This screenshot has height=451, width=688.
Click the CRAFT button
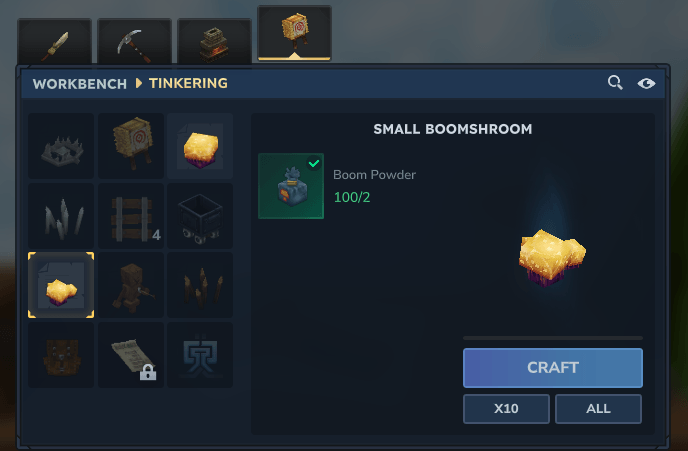click(x=553, y=368)
